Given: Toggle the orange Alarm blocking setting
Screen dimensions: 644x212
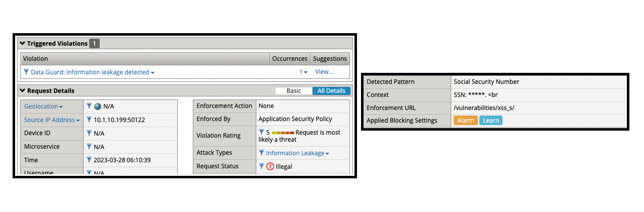Looking at the screenshot, I should [x=465, y=121].
